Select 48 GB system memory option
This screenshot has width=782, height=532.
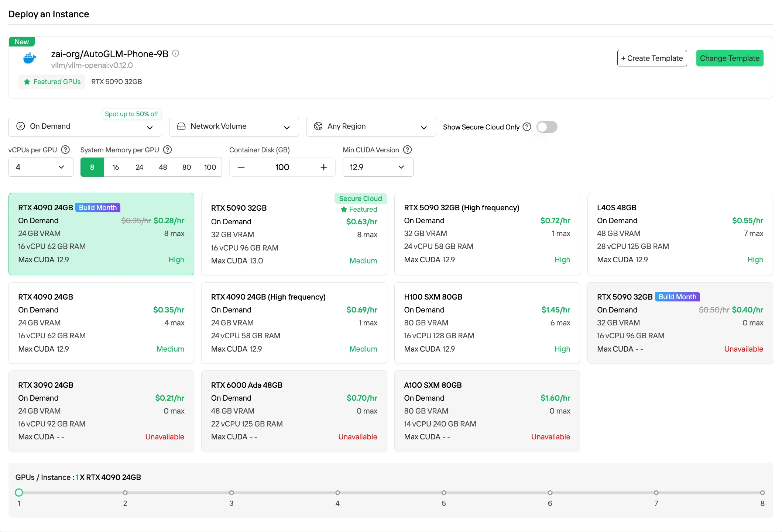pyautogui.click(x=163, y=167)
